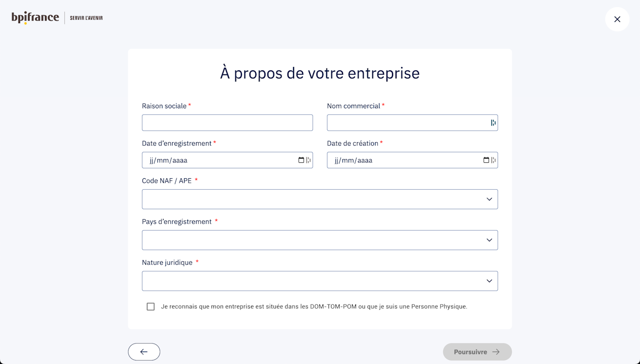Click the bpifrance logo
640x364 pixels.
pos(35,18)
